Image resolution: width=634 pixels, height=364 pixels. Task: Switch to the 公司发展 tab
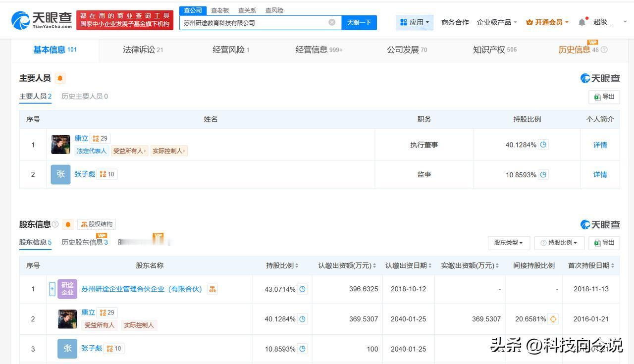[407, 50]
